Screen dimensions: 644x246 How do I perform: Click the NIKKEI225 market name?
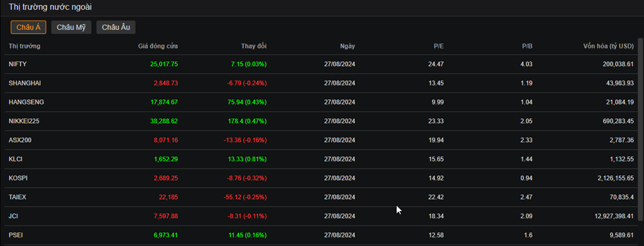tap(24, 121)
